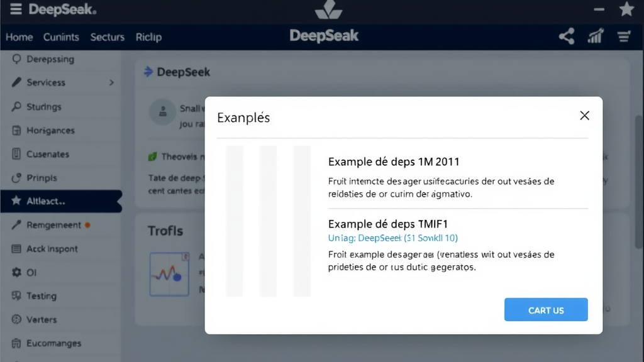Open Testing from the sidebar icon
This screenshot has height=362, width=644.
coord(18,295)
